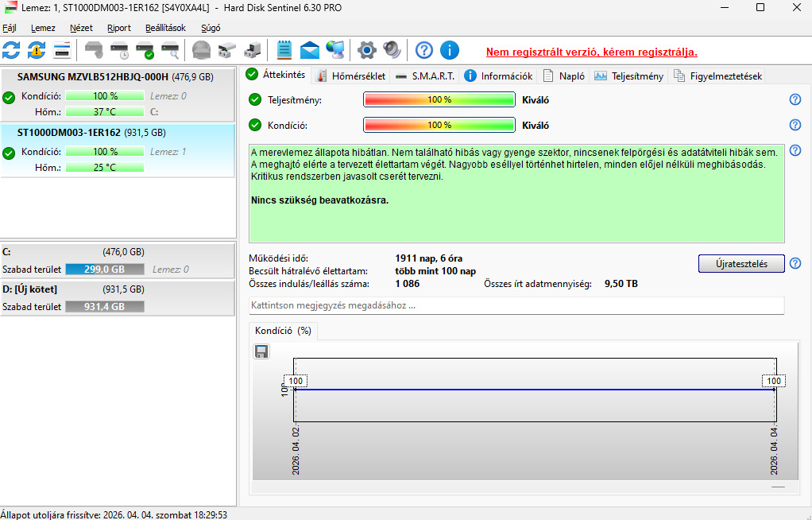Click the '9,50 TB' written data value
812x520 pixels.
621,284
